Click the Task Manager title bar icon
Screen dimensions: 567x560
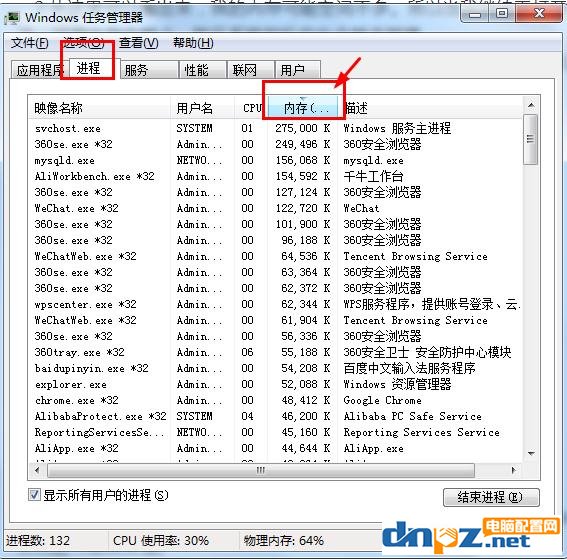coord(12,17)
